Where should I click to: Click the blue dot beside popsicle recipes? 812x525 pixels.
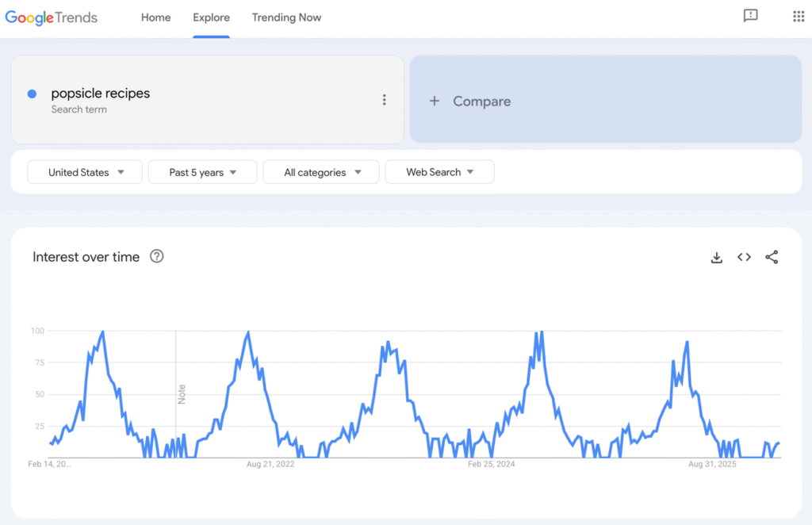point(31,94)
